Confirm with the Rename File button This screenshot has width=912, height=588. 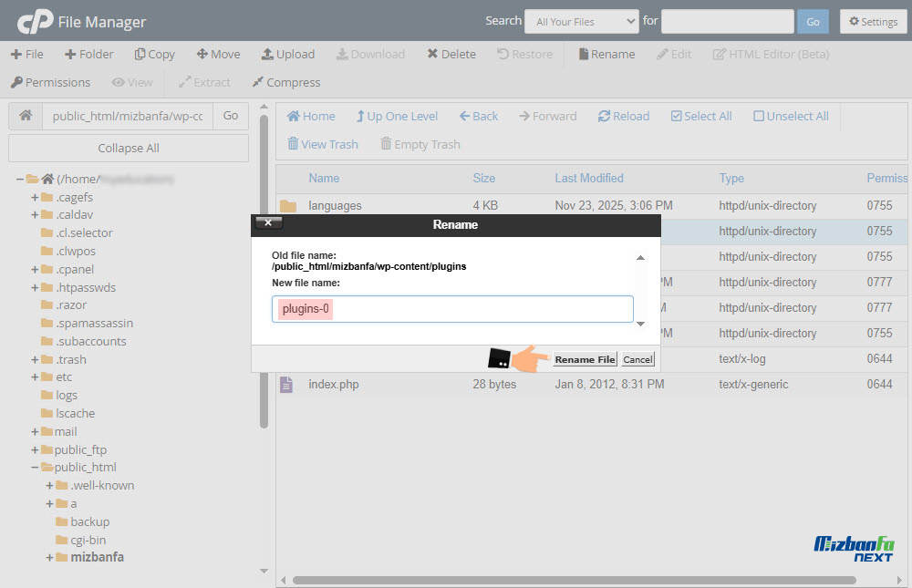click(585, 359)
